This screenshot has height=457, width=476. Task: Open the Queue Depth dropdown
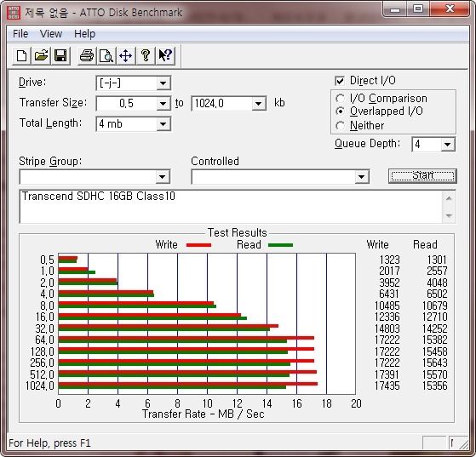[x=447, y=145]
